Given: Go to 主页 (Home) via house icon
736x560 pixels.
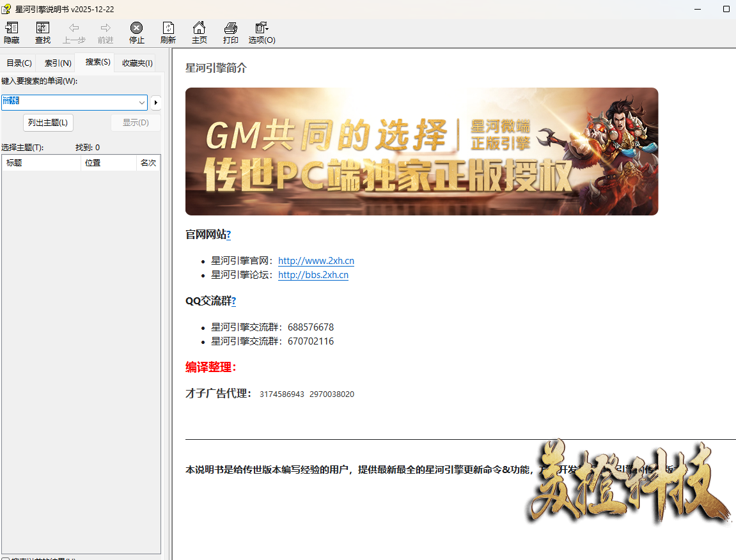Looking at the screenshot, I should point(200,29).
